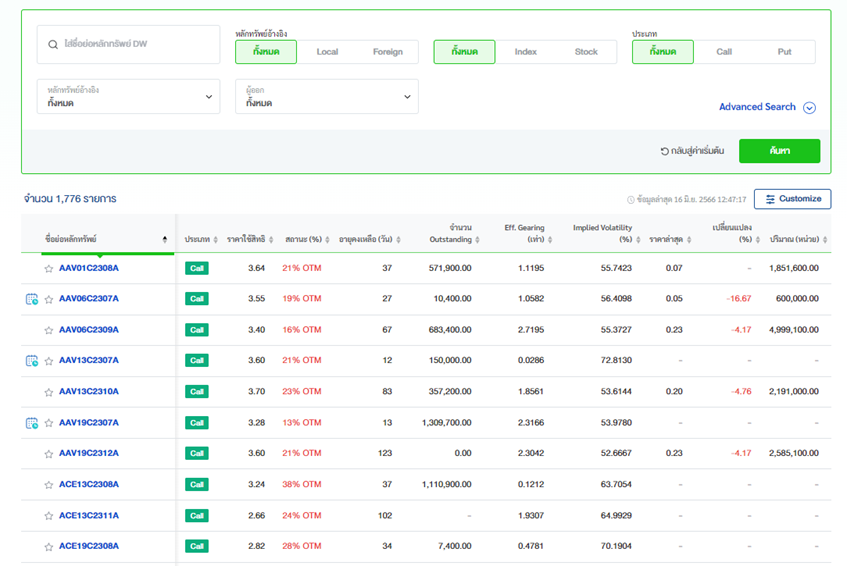Star the AAV13C2310A row
The height and width of the screenshot is (566, 847).
click(x=48, y=392)
